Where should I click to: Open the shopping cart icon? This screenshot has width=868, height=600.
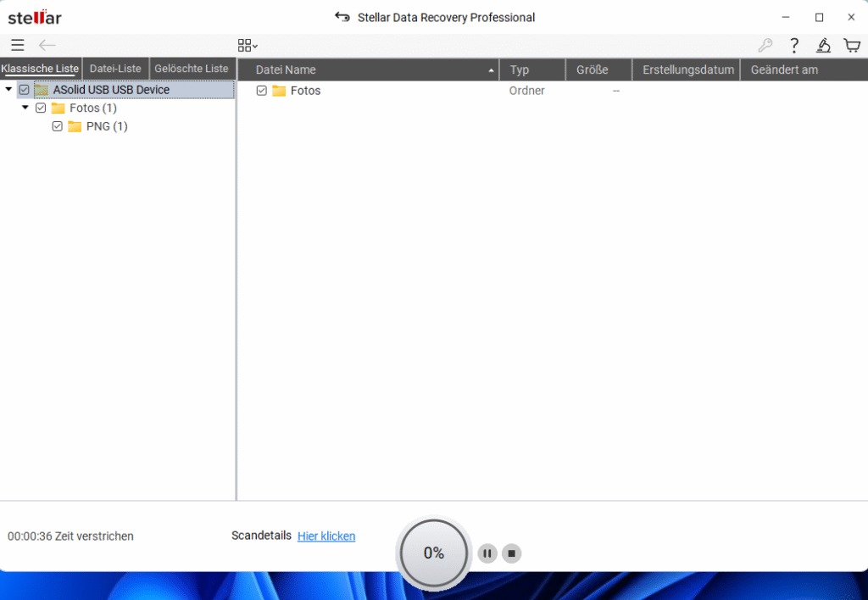pyautogui.click(x=851, y=46)
